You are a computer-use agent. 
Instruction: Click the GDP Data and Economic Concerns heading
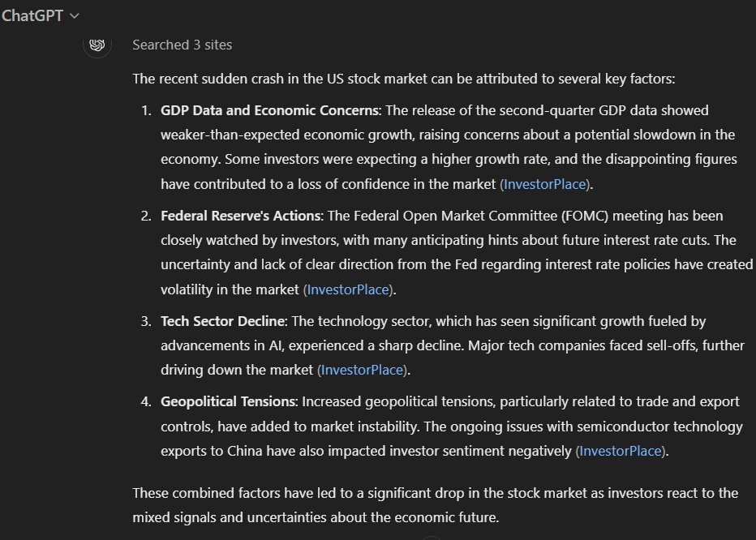[x=269, y=110]
